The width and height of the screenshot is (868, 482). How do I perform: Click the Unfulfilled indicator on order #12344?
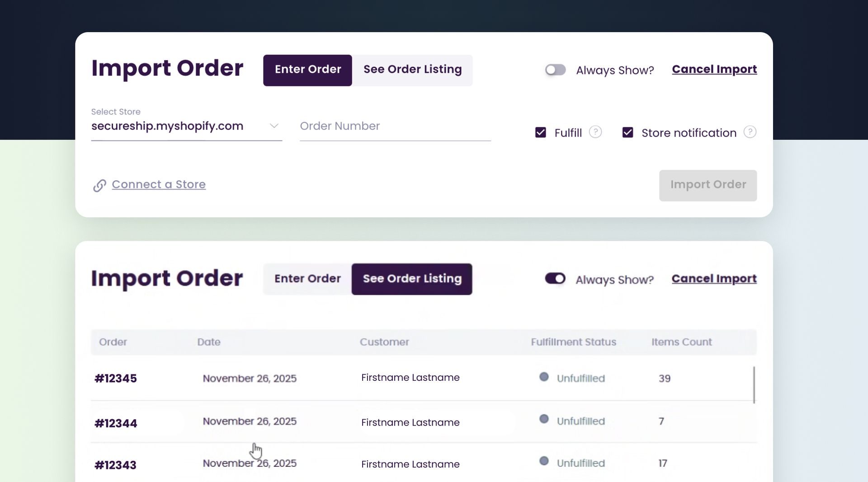(x=580, y=421)
